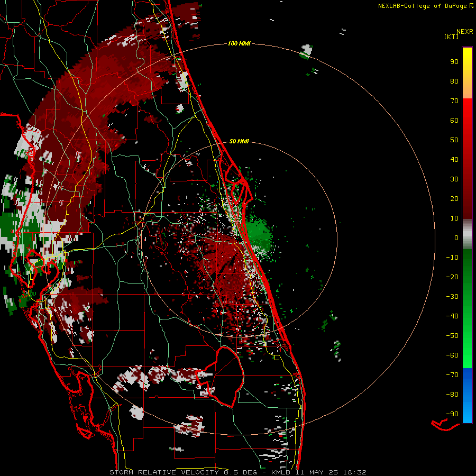Click the -40 value on velocity scale
Viewport: 476px width, 476px height.
coord(452,316)
